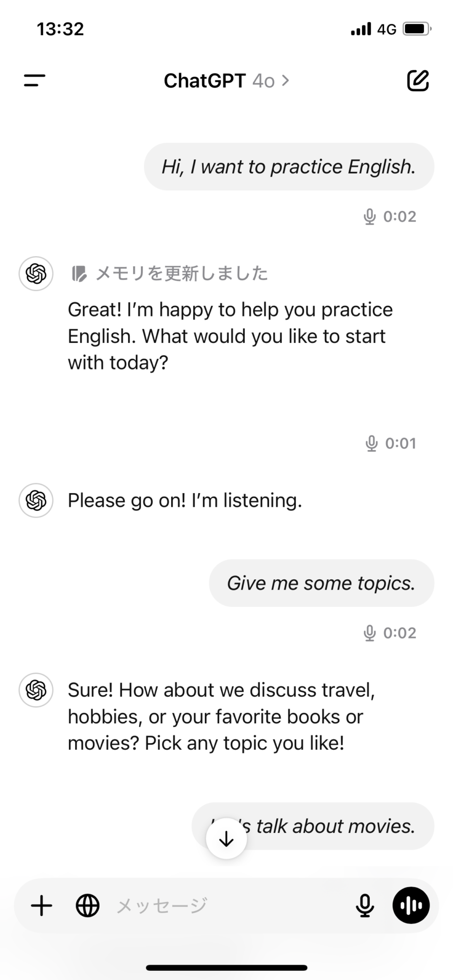This screenshot has width=453, height=980.
Task: Tap the microphone dictation icon
Action: click(x=365, y=906)
